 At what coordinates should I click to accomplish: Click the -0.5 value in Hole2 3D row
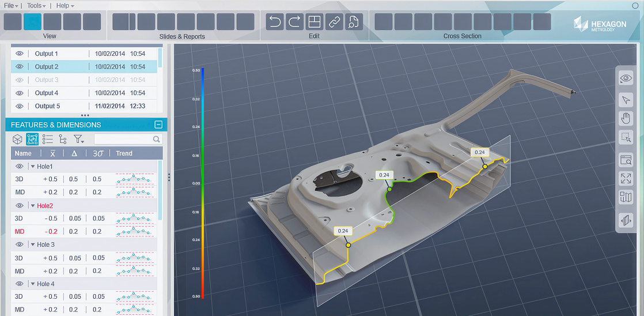(51, 218)
